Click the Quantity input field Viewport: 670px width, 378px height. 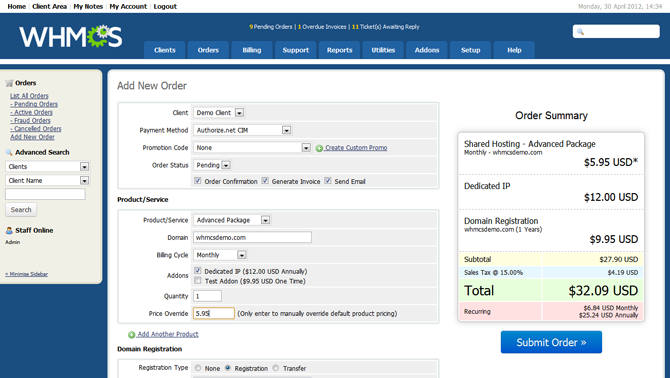pyautogui.click(x=207, y=296)
